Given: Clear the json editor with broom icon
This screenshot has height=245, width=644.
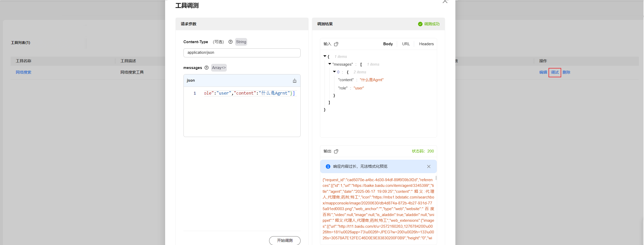Looking at the screenshot, I should (294, 81).
